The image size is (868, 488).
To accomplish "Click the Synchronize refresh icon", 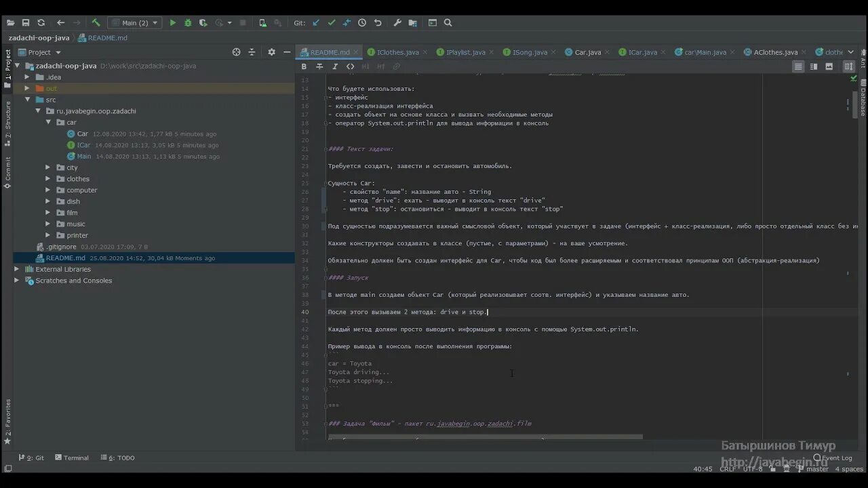I will 41,23.
